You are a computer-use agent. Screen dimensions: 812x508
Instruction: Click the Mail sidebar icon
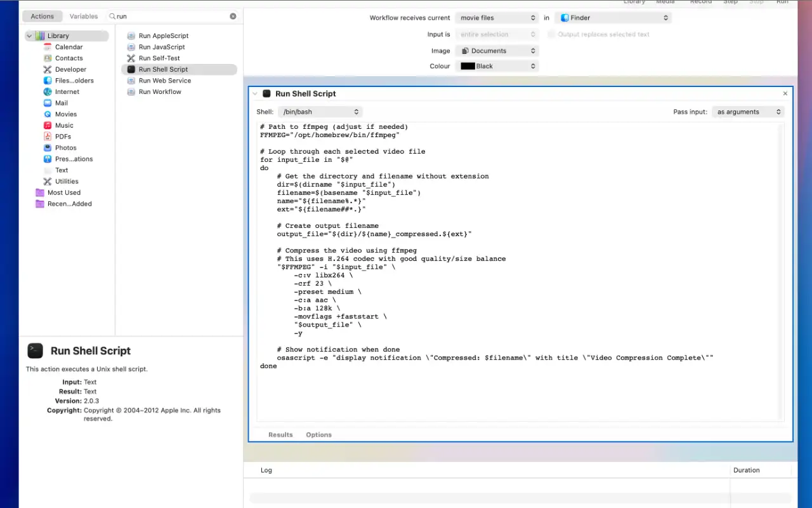point(47,102)
